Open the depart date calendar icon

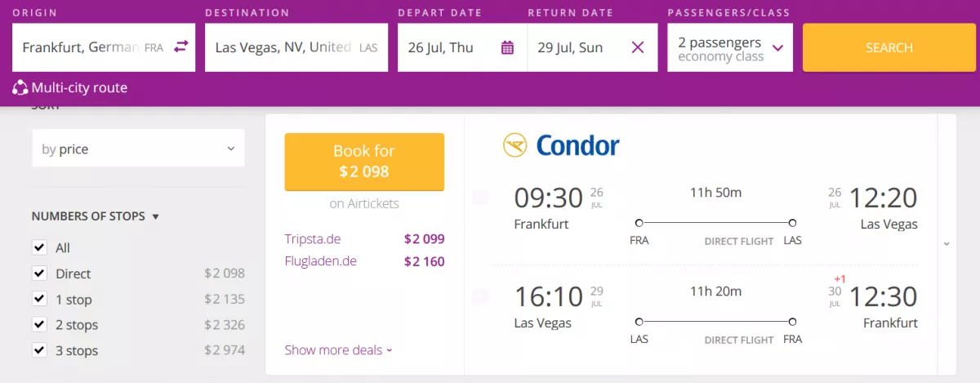507,47
